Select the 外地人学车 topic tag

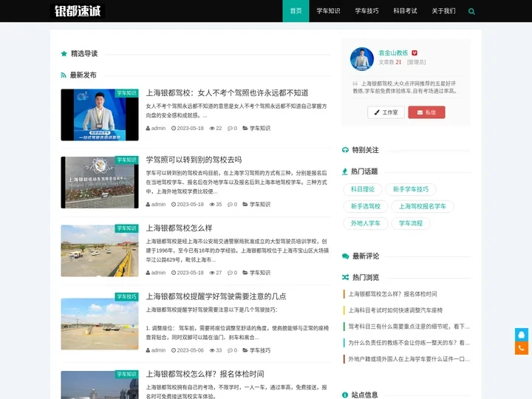pyautogui.click(x=366, y=223)
